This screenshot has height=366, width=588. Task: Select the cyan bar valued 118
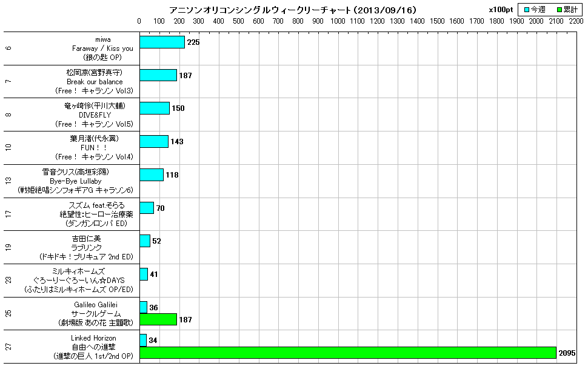tap(152, 175)
